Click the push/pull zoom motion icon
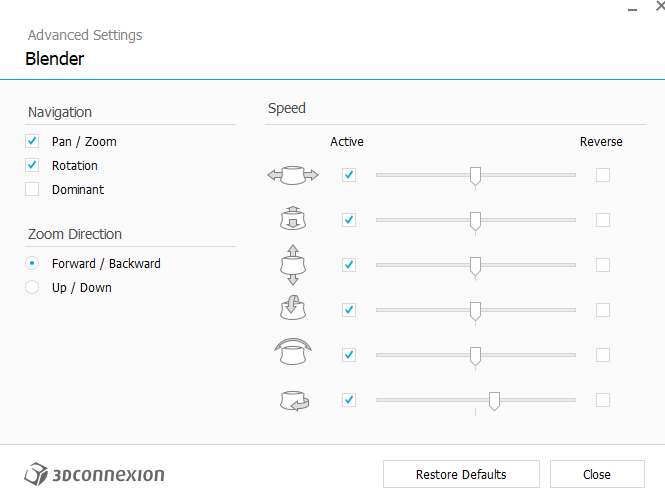This screenshot has height=499, width=665. pos(293,218)
